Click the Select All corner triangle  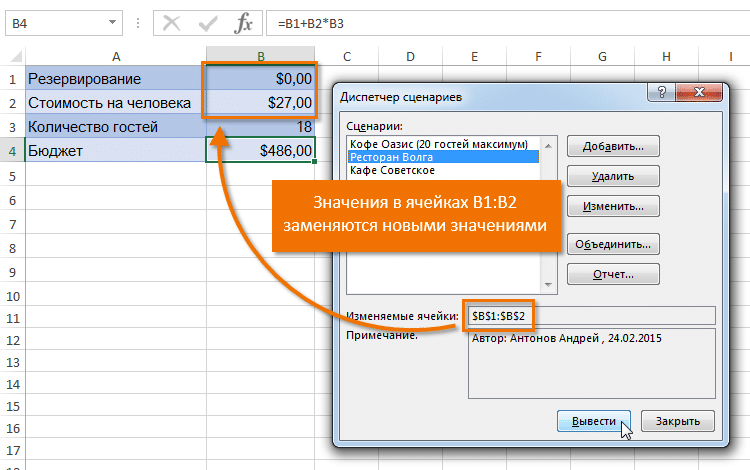point(16,57)
